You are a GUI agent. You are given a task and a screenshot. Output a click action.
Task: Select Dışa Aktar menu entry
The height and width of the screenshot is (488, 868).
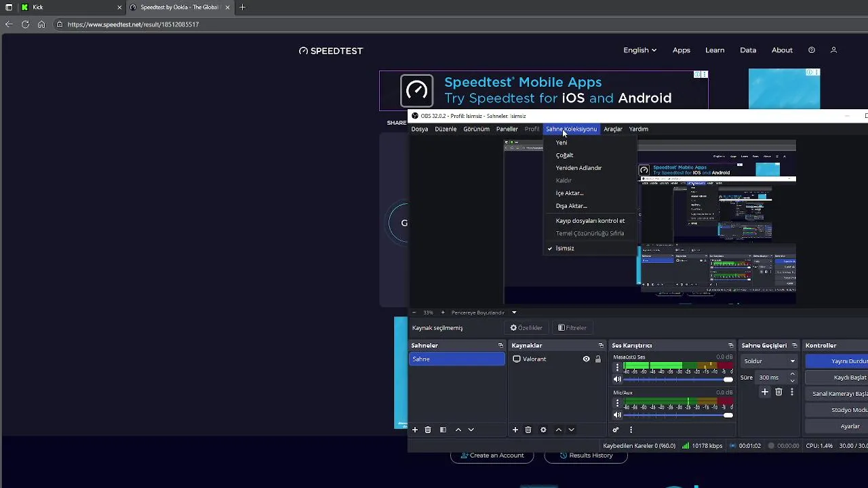tap(590, 206)
